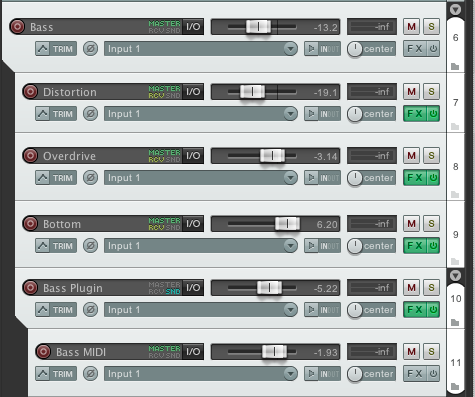Bypass FX on the Bass Plugin track
The height and width of the screenshot is (397, 475).
[x=433, y=310]
